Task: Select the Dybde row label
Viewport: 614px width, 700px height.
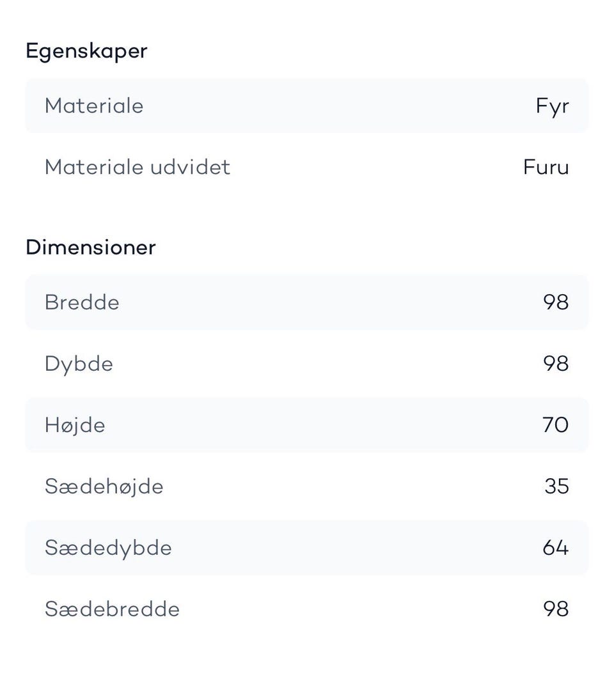Action: [79, 364]
